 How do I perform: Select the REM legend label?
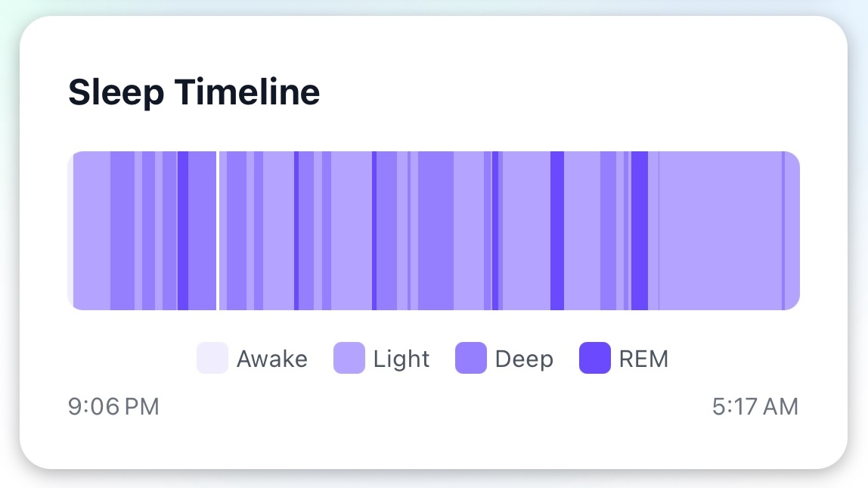[x=643, y=359]
